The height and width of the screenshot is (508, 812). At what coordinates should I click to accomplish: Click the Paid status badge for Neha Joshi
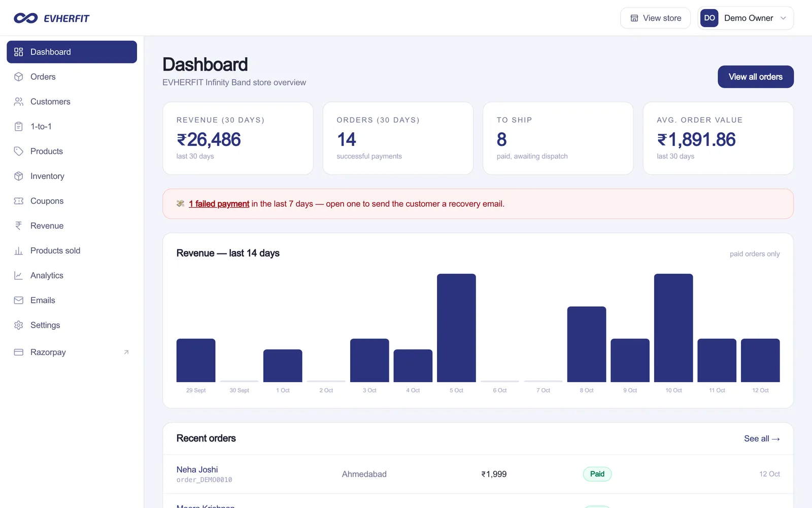point(597,474)
